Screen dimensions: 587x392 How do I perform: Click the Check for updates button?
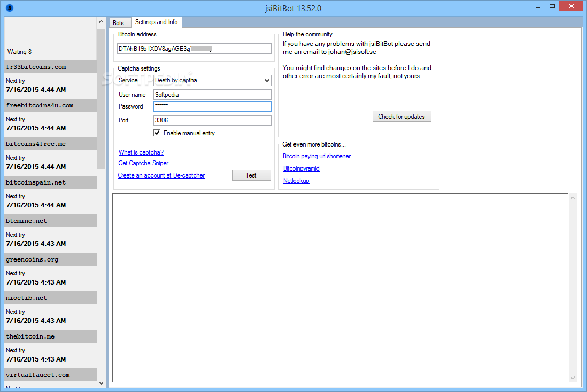pyautogui.click(x=401, y=117)
